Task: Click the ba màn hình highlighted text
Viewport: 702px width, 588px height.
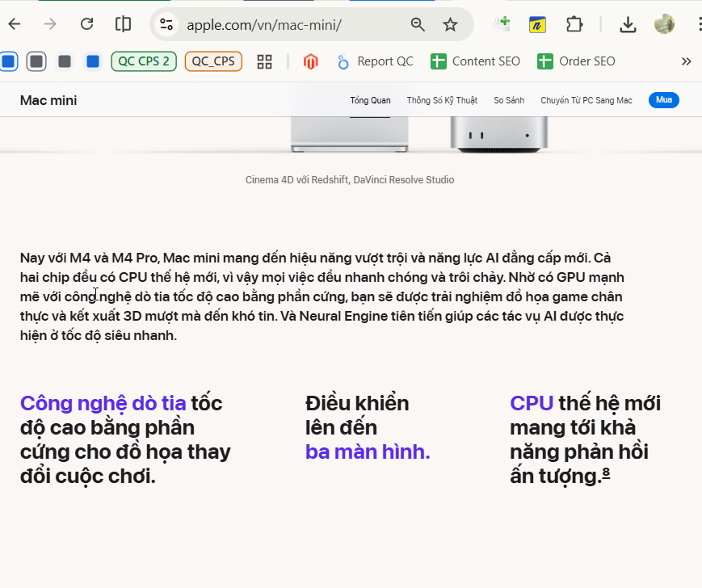Action: [368, 452]
